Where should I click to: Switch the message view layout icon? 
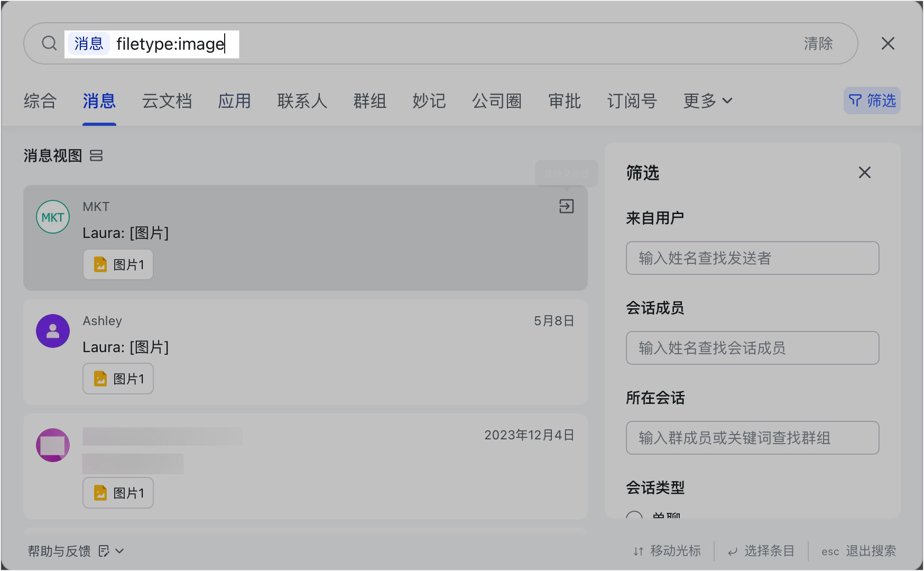click(96, 155)
